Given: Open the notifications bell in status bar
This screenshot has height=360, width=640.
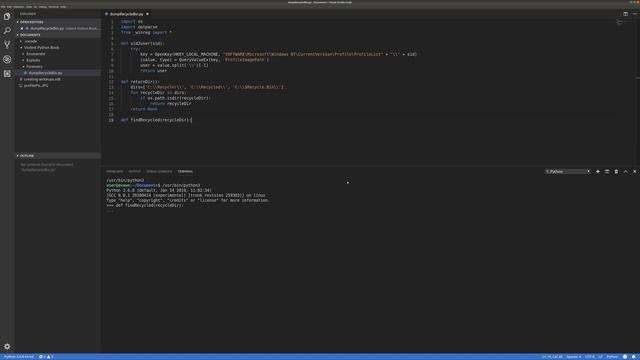Looking at the screenshot, I should click(634, 357).
